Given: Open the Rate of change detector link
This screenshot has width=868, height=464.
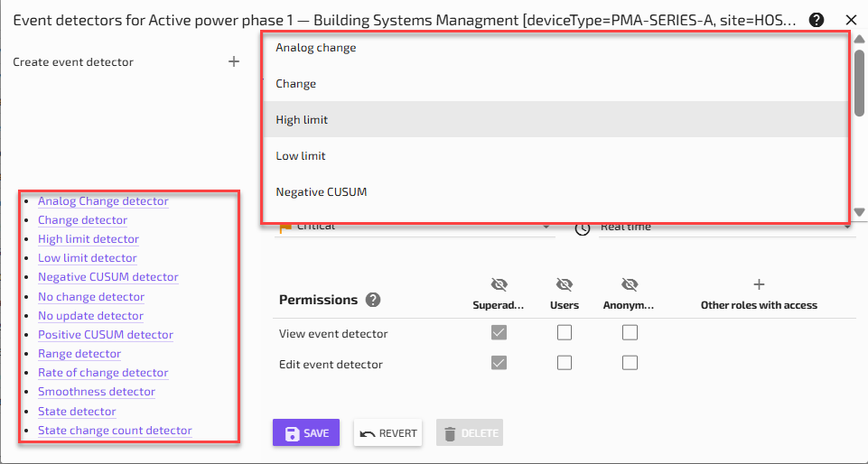Looking at the screenshot, I should [103, 373].
